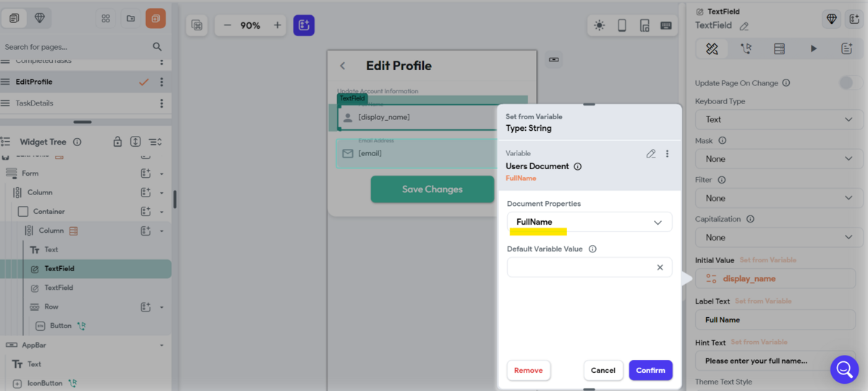Click the Search for pages field

76,47
